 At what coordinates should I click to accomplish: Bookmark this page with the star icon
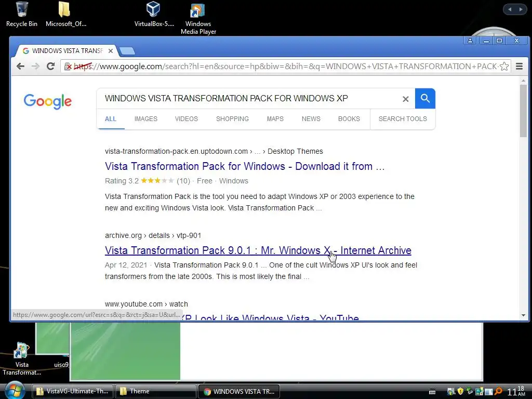[504, 66]
